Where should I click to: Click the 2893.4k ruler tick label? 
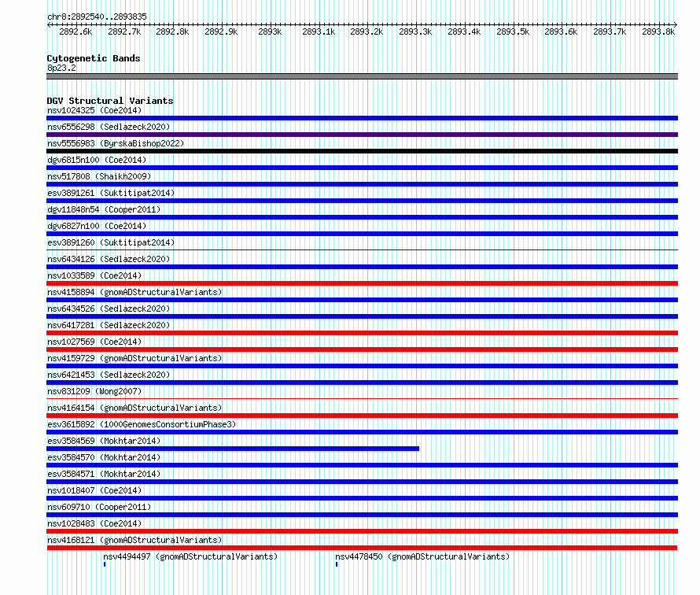coord(464,31)
